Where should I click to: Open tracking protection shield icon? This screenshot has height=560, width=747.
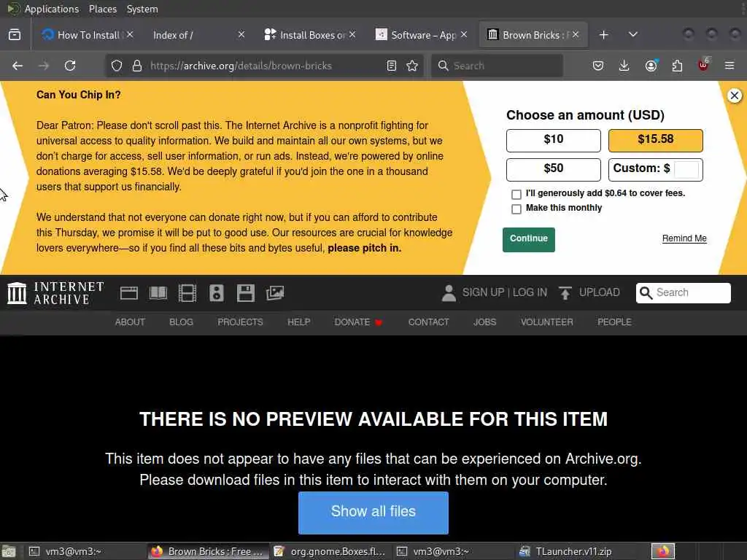[117, 66]
